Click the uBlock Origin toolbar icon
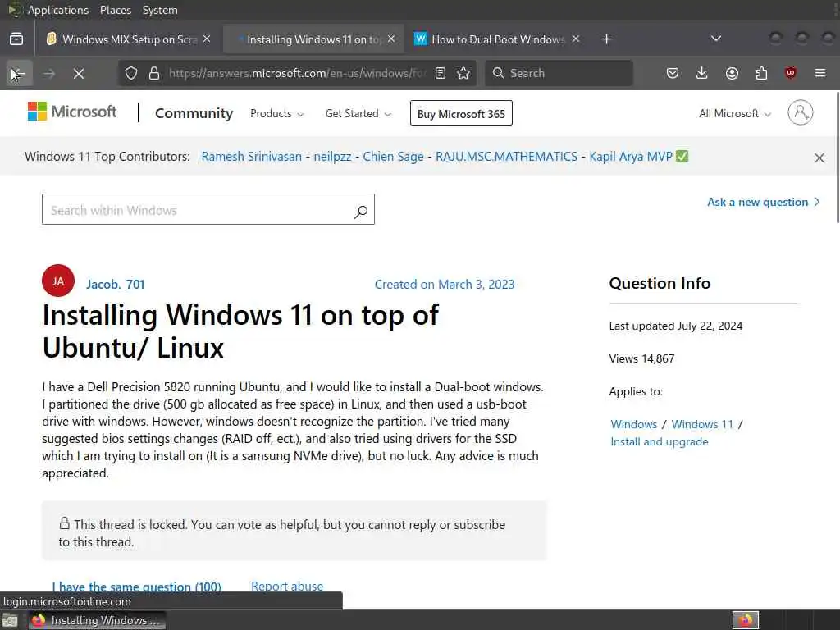 tap(791, 73)
